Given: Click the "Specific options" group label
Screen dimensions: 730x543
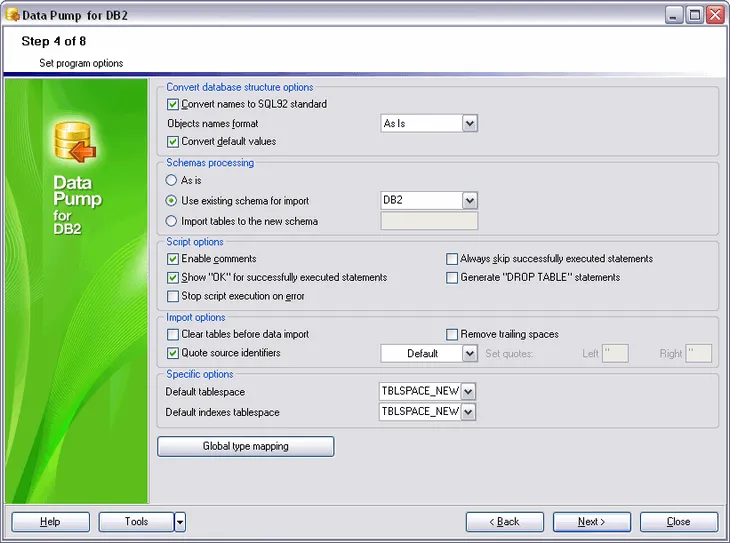Looking at the screenshot, I should tap(200, 374).
